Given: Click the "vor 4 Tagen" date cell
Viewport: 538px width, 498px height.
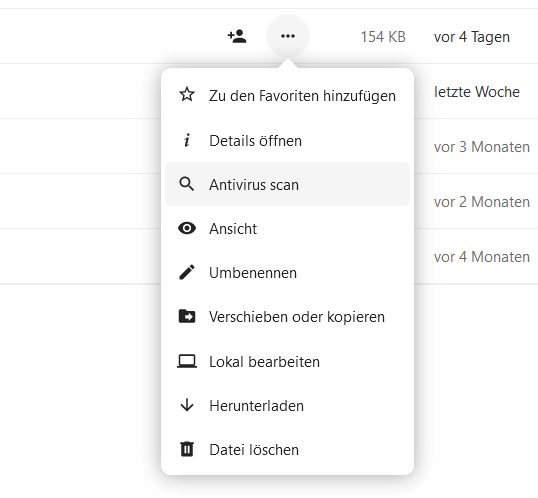Looking at the screenshot, I should click(472, 37).
